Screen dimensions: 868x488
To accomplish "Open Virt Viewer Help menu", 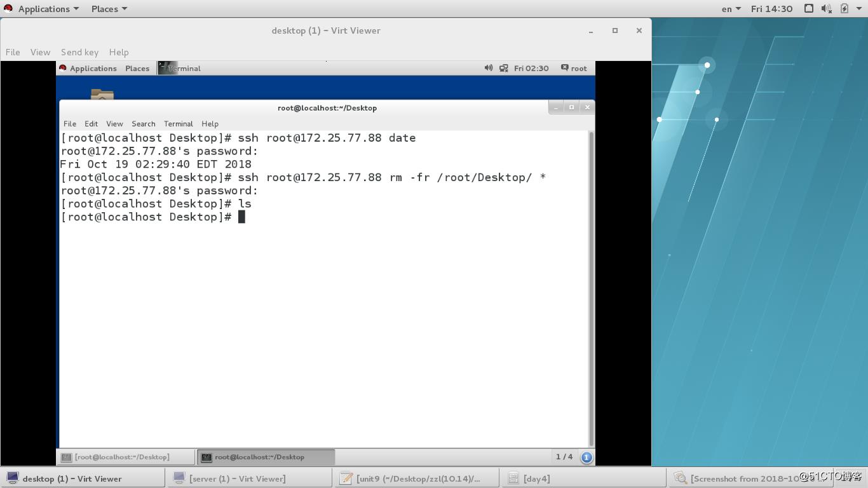I will (119, 52).
